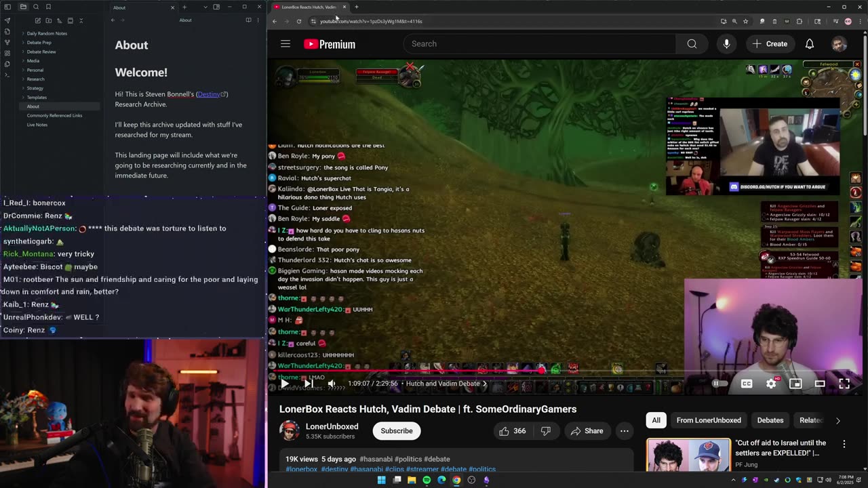Toggle the autoplay switch in player
This screenshot has height=488, width=868.
(x=719, y=384)
